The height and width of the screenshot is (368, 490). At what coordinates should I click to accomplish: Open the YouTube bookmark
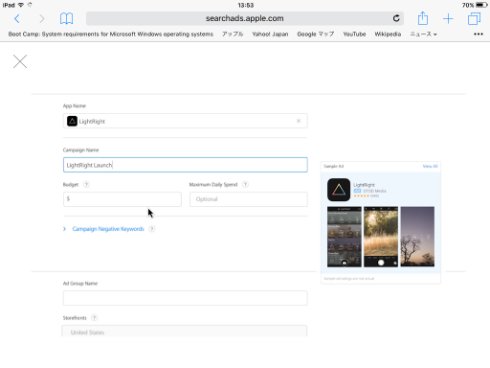tap(354, 34)
